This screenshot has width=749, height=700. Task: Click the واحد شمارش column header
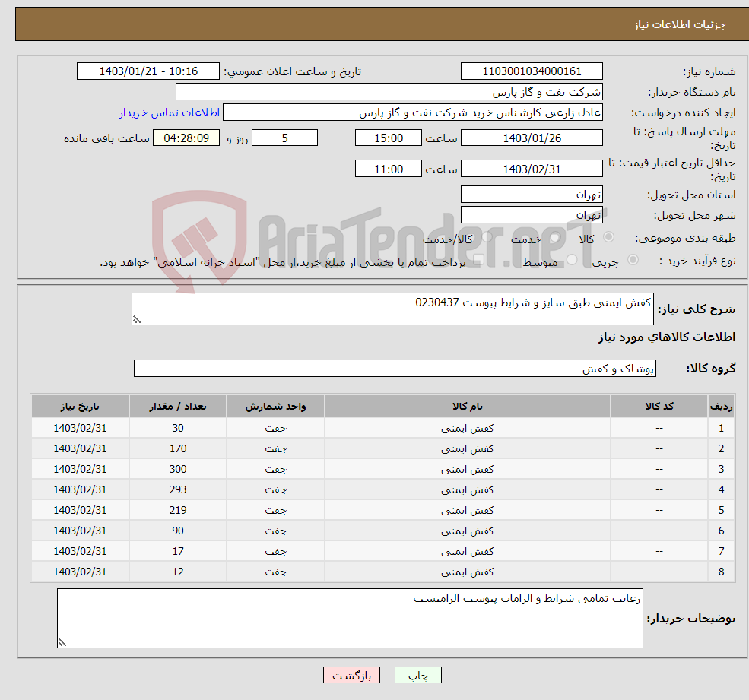[275, 407]
